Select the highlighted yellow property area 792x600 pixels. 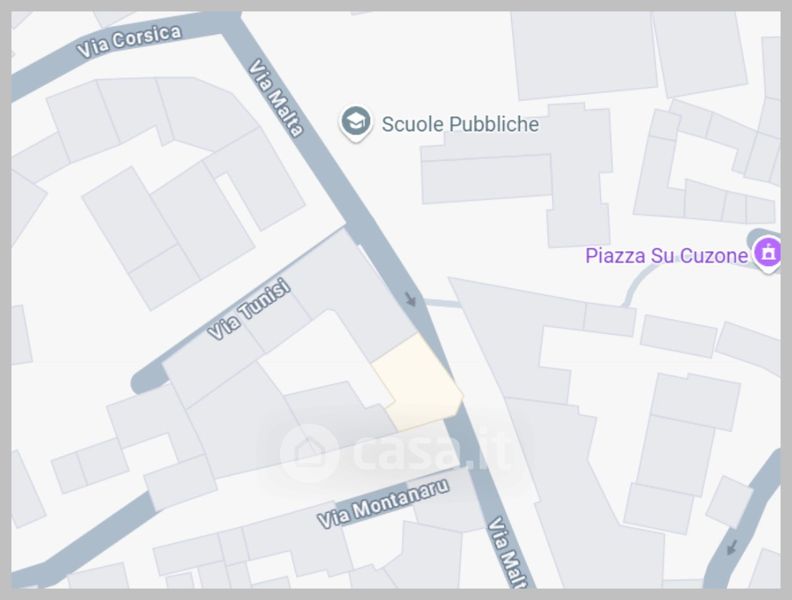pyautogui.click(x=418, y=383)
